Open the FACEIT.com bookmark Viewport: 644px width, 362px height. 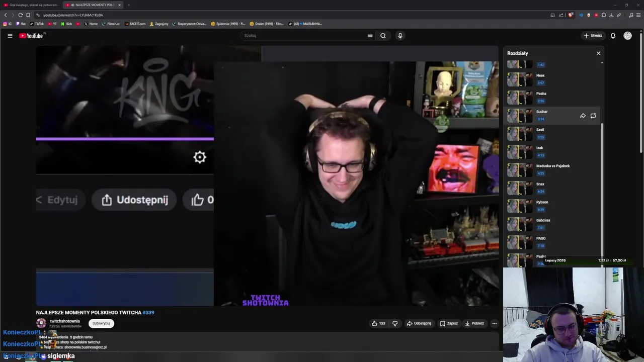point(135,24)
